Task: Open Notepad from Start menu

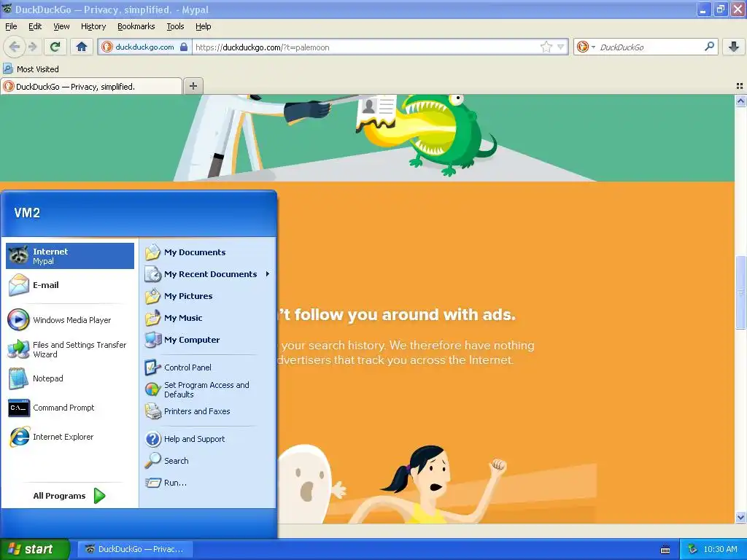Action: 70,378
